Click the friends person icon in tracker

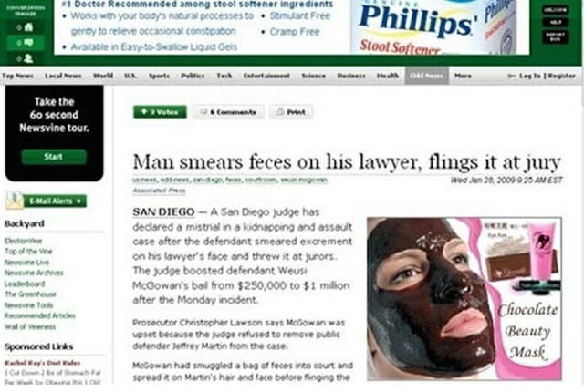pyautogui.click(x=28, y=58)
